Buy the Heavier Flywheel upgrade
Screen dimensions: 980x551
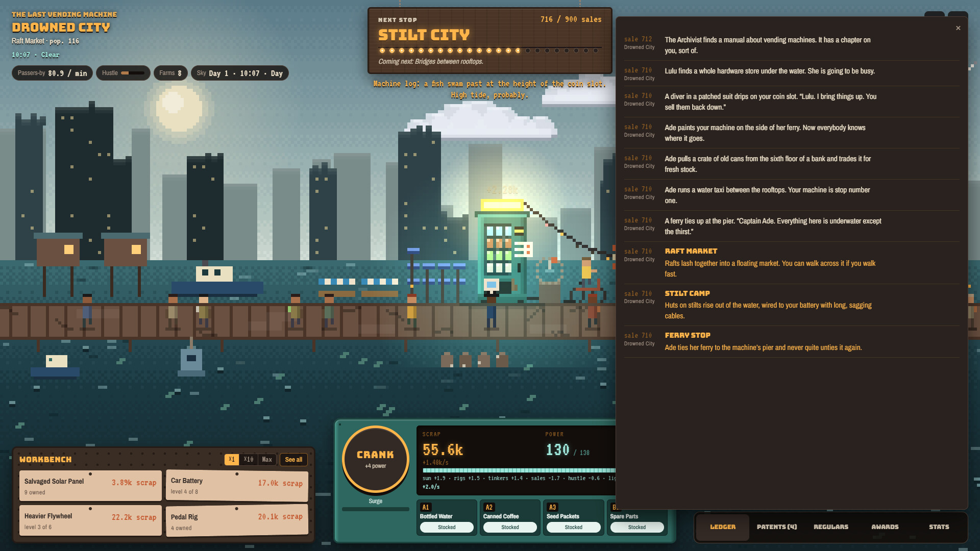(90, 520)
